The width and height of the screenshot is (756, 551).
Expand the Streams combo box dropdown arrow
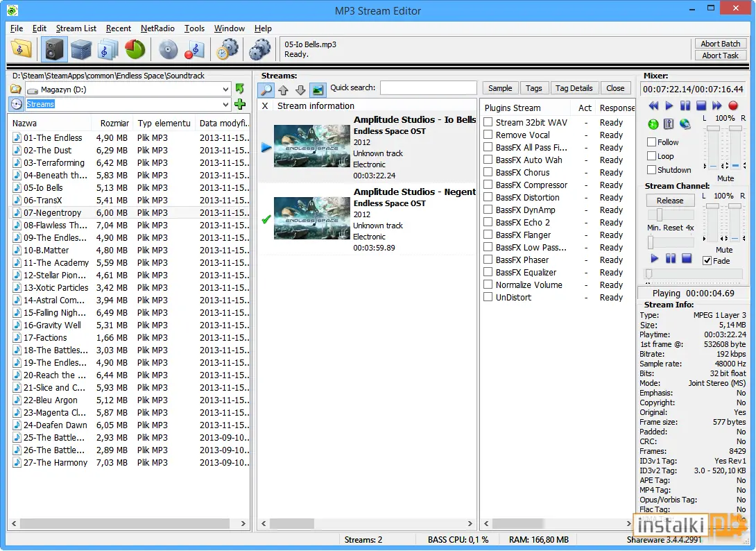pyautogui.click(x=225, y=104)
